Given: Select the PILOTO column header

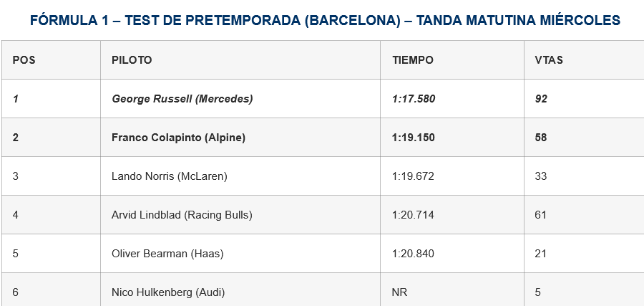Looking at the screenshot, I should click(132, 60).
